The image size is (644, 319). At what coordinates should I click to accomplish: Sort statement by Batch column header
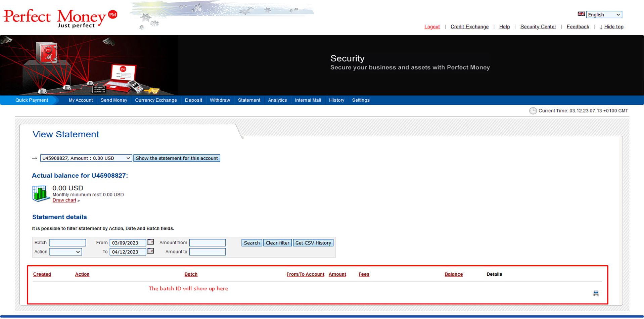coord(191,274)
